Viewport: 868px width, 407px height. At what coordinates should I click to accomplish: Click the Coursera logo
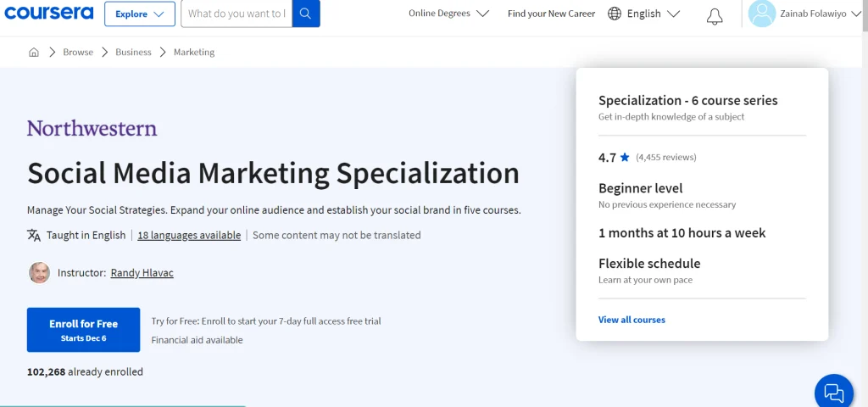pyautogui.click(x=48, y=14)
